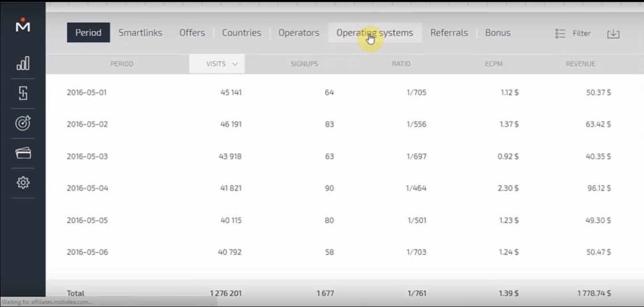Viewport: 644px width, 307px height.
Task: Open the settings gear icon in sidebar
Action: click(23, 183)
